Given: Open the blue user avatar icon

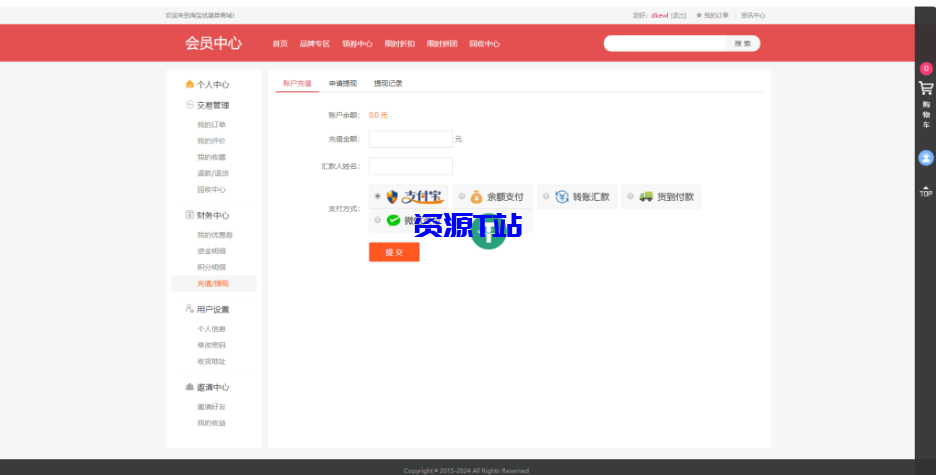Looking at the screenshot, I should click(x=926, y=158).
